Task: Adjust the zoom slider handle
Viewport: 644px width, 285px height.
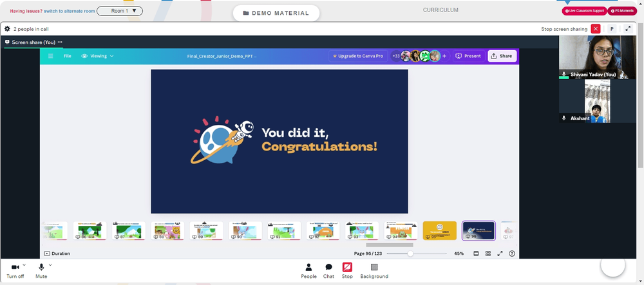Action: click(410, 254)
